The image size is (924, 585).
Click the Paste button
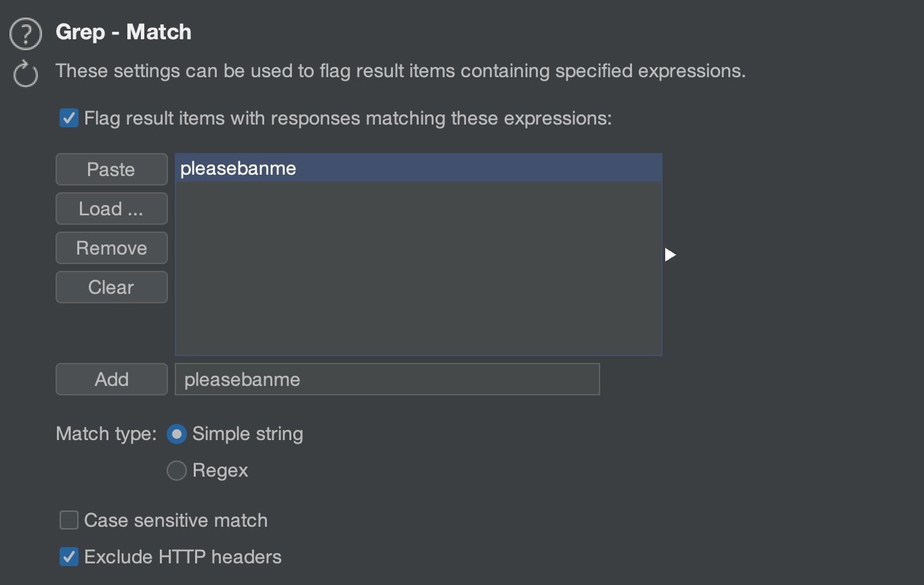(112, 169)
